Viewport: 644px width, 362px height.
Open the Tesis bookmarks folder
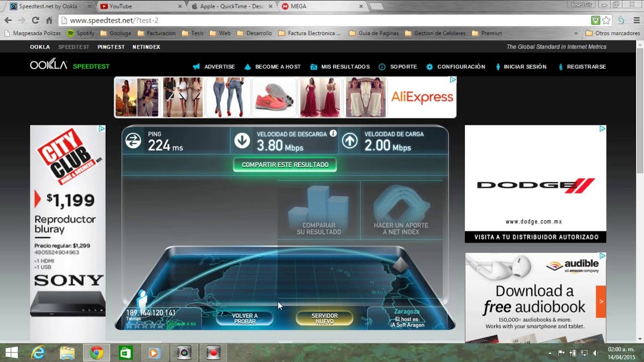(193, 33)
